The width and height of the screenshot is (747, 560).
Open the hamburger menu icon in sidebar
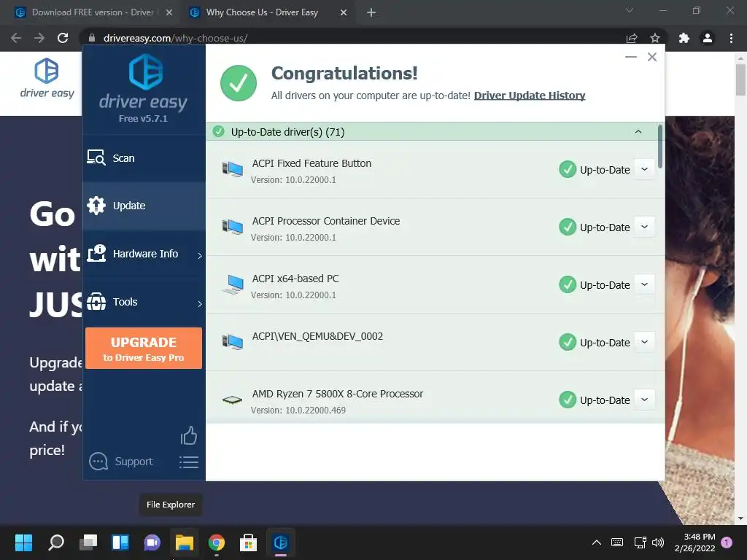coord(189,462)
